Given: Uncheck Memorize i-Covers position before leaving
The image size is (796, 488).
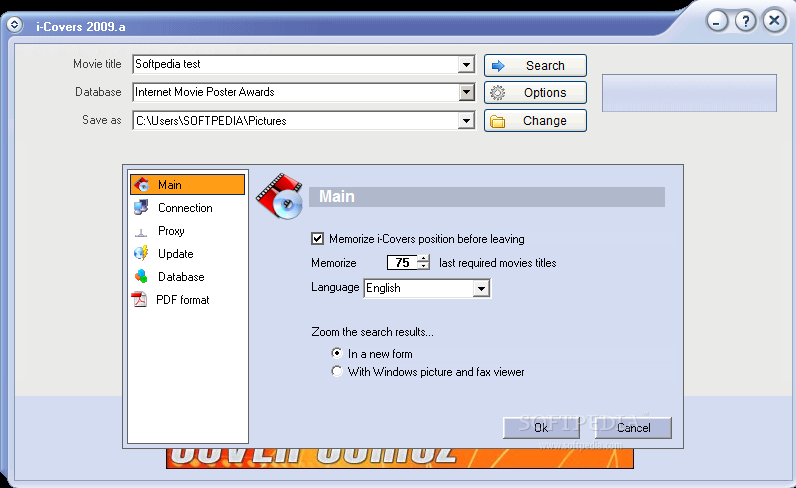Looking at the screenshot, I should pyautogui.click(x=317, y=239).
